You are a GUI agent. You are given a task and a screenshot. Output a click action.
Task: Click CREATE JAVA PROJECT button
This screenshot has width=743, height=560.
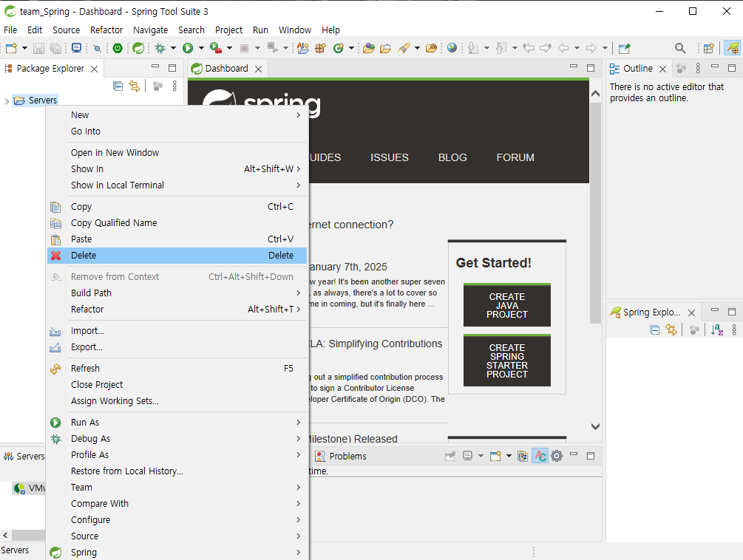coord(507,305)
